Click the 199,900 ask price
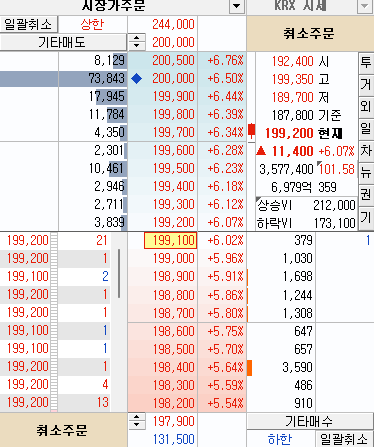The width and height of the screenshot is (374, 447). tap(173, 96)
